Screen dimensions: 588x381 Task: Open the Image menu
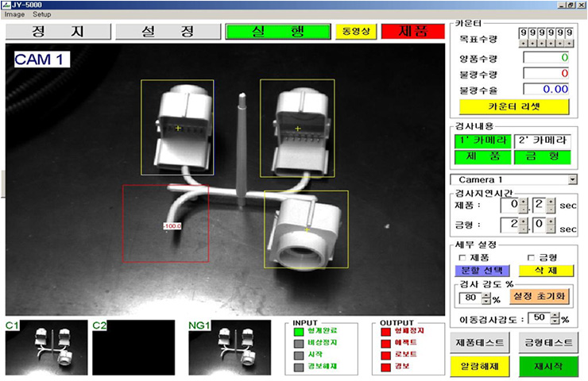[x=15, y=14]
